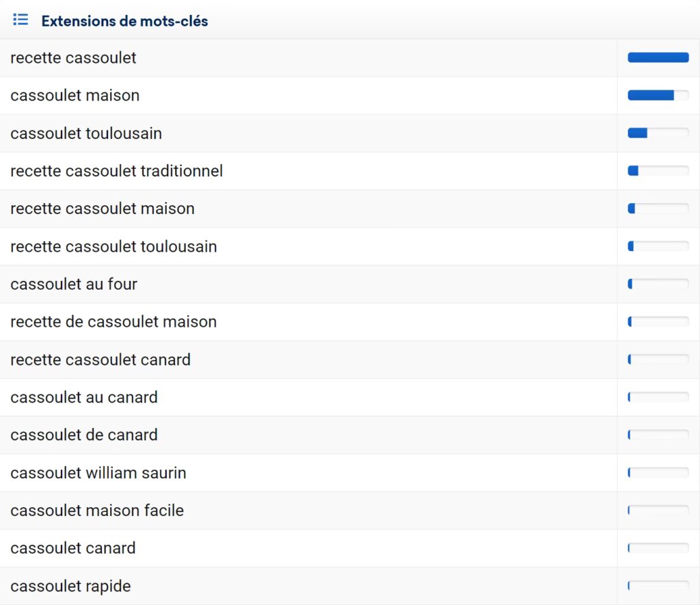Viewport: 700px width, 605px height.
Task: Pick the recette cassoulet toulousain keyword
Action: click(113, 246)
